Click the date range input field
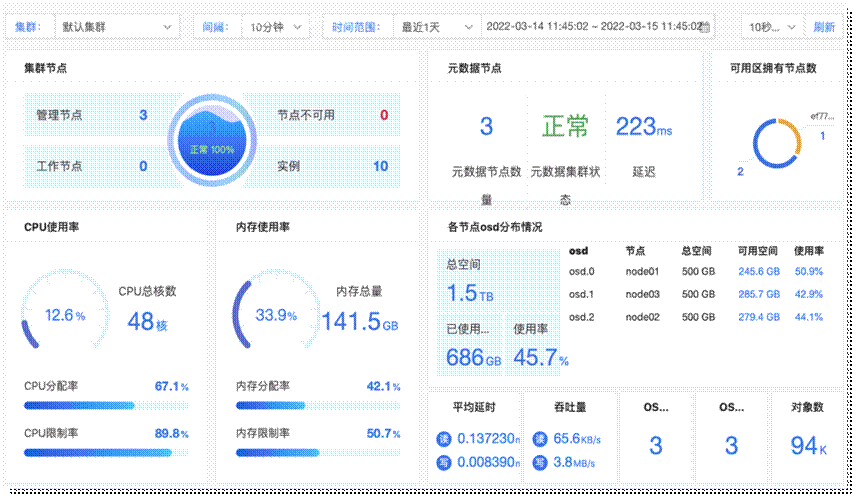863x503 pixels. (x=590, y=27)
